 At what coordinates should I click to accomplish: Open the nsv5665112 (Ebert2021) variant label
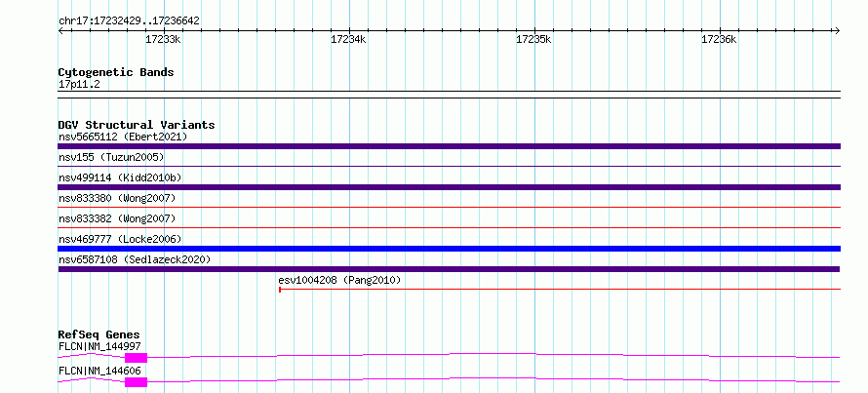[x=123, y=137]
